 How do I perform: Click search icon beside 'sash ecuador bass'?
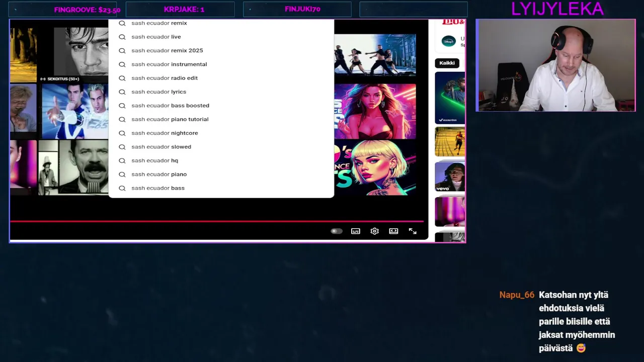[122, 188]
